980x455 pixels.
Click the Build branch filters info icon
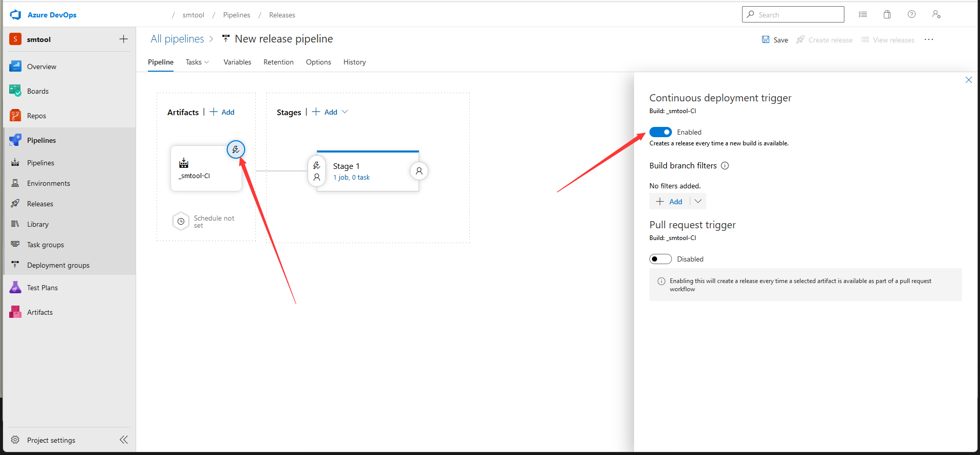[x=725, y=166]
